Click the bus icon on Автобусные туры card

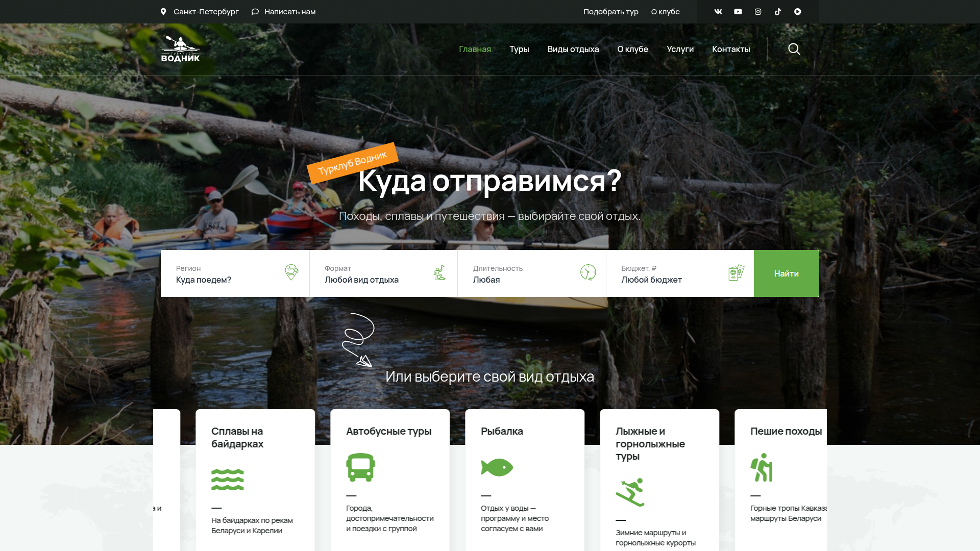click(x=361, y=467)
